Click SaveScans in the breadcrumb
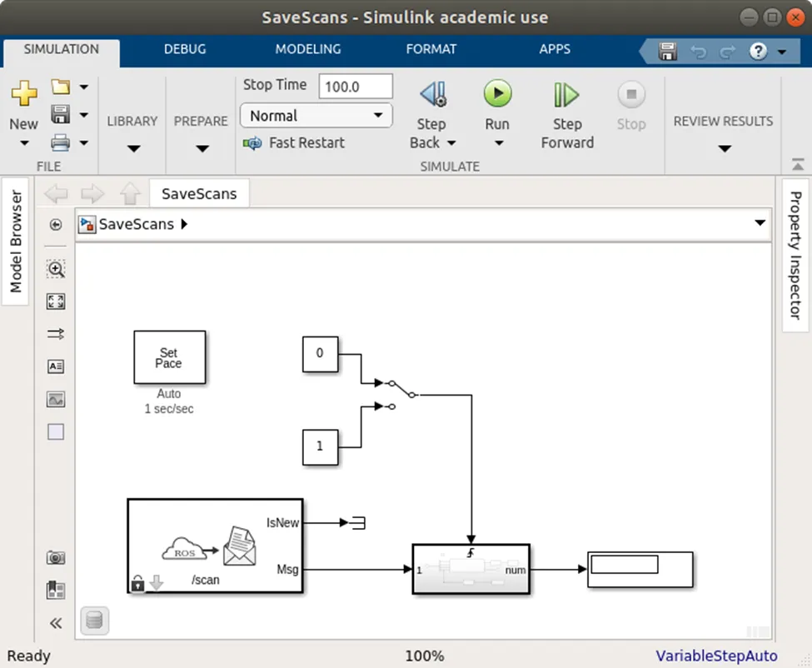Screen dimensions: 812x668 [x=137, y=224]
